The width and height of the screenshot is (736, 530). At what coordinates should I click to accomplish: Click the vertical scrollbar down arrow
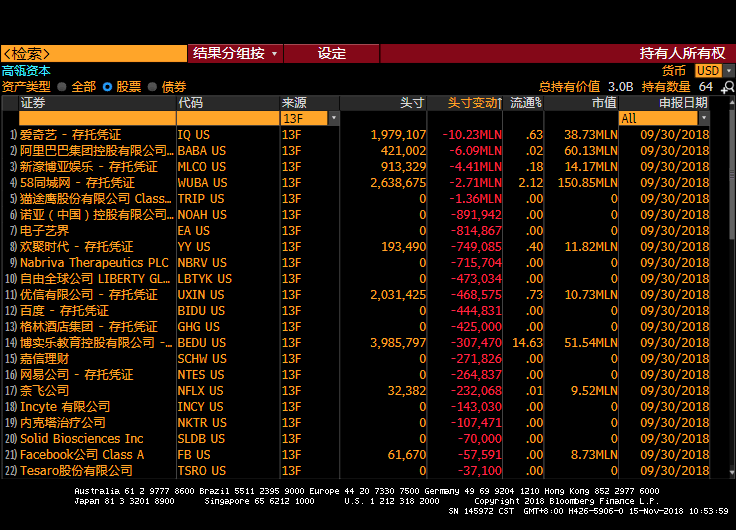[x=732, y=473]
